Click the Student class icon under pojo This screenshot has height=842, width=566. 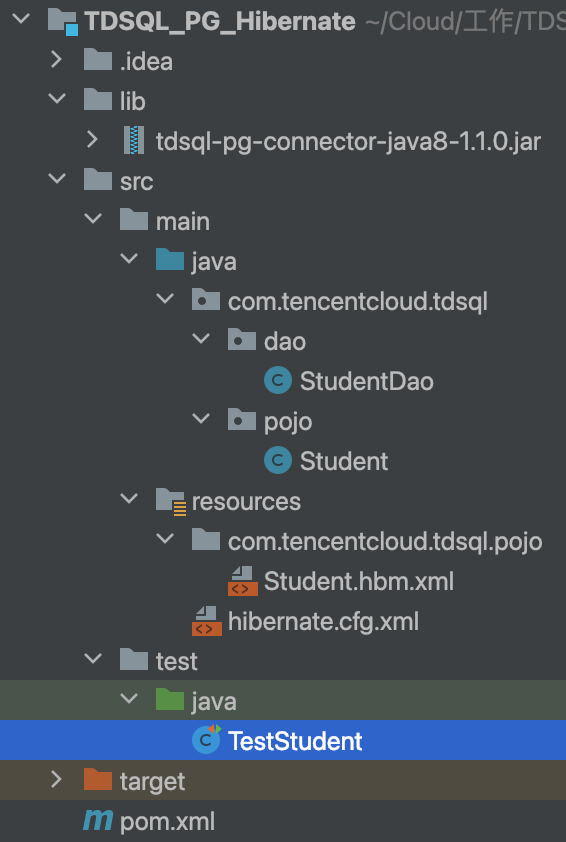[278, 461]
